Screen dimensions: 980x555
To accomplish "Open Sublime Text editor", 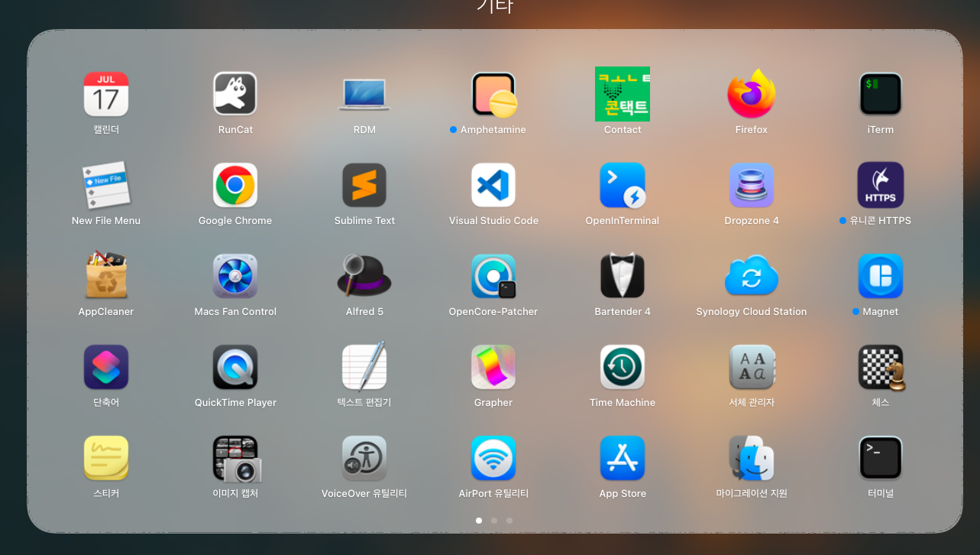I will 364,185.
